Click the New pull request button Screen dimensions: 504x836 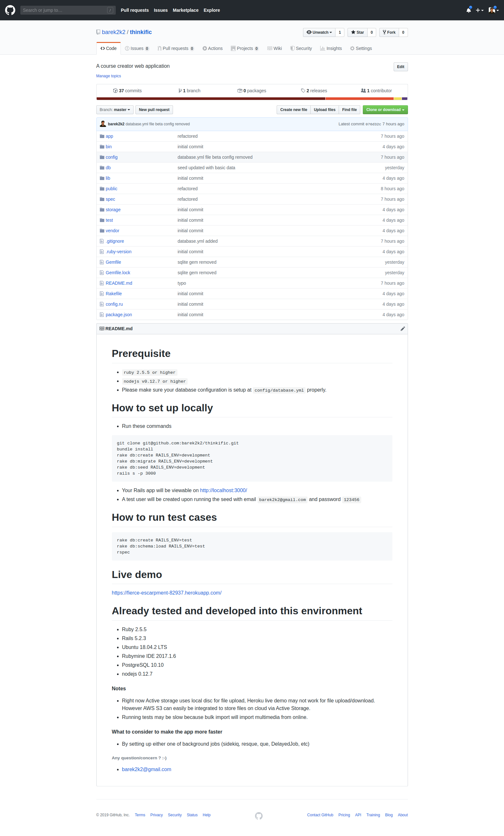click(x=154, y=109)
